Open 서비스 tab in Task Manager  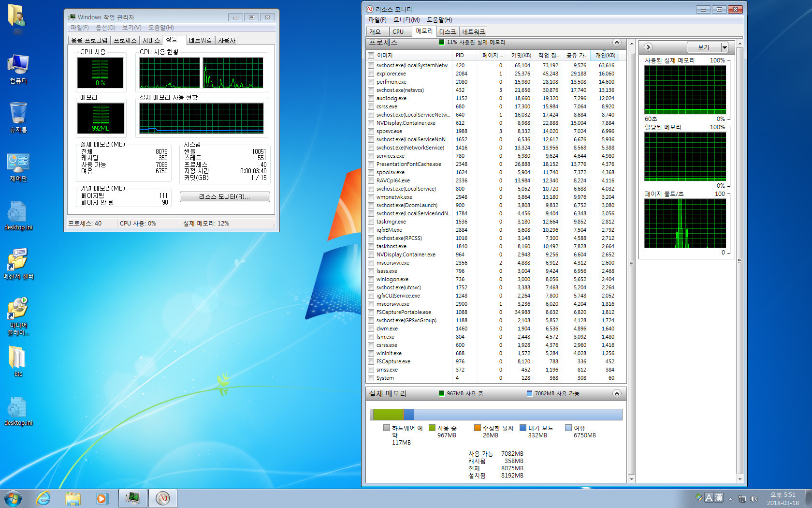coord(151,40)
